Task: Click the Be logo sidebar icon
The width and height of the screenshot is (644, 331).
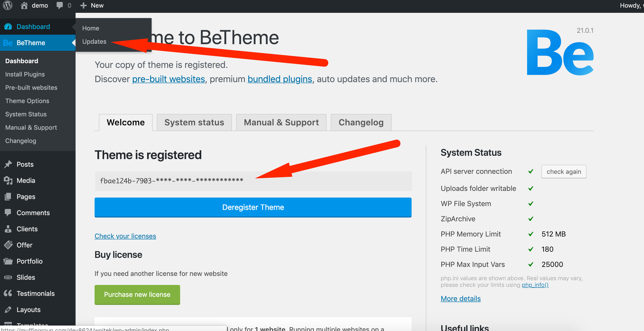Action: click(x=8, y=43)
